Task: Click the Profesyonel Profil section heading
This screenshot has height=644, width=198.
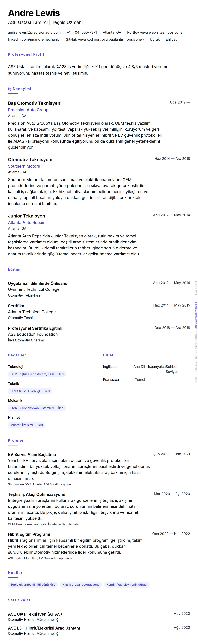Action: point(26,54)
